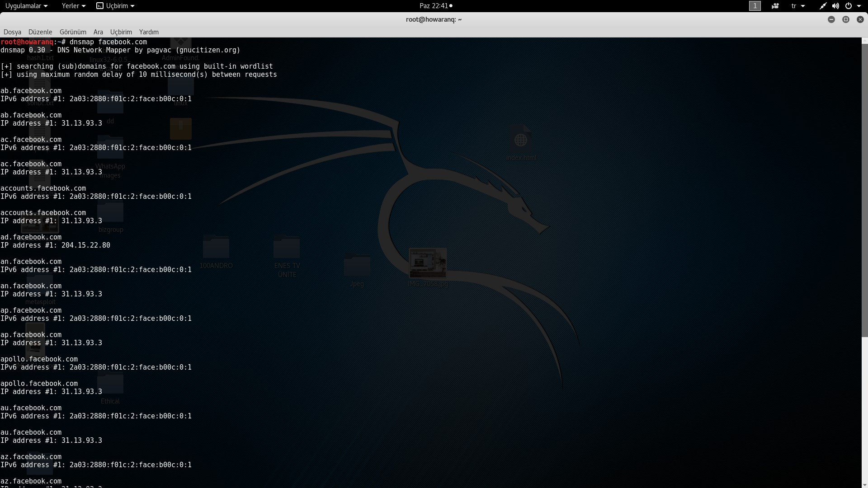
Task: Click the ad.facebook.com line
Action: point(31,237)
